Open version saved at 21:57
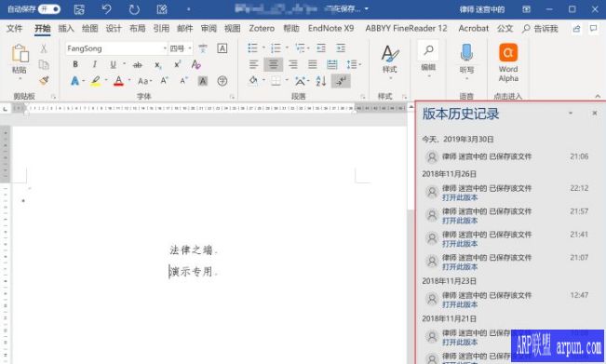Screen dimensions: 606x364 click(460, 221)
